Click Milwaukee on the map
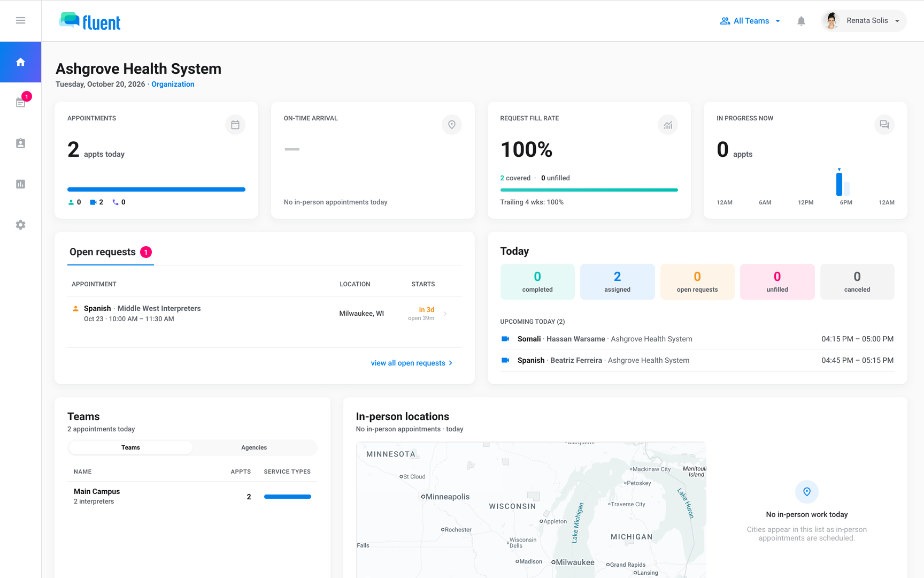 [x=573, y=562]
